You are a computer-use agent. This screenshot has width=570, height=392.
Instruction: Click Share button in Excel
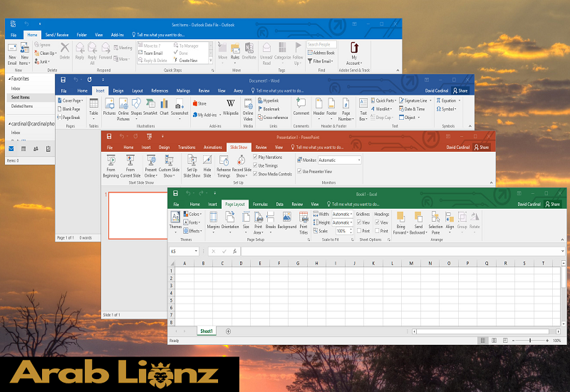(x=553, y=204)
